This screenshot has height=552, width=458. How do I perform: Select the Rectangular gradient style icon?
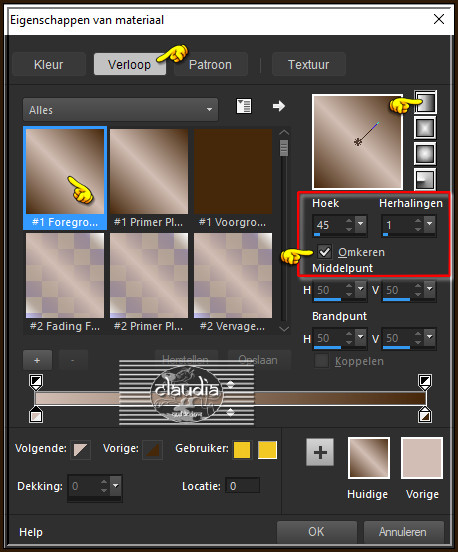[425, 128]
